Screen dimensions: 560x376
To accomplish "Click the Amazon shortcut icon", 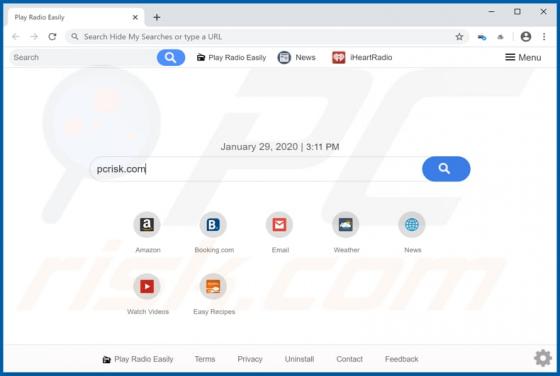I will point(147,225).
